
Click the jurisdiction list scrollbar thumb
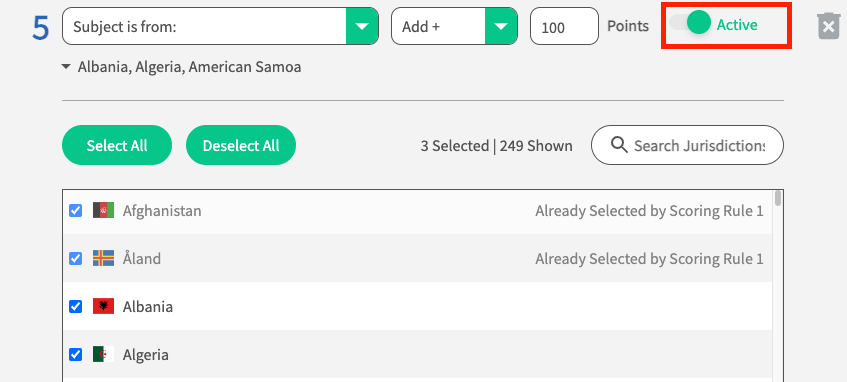(x=778, y=198)
